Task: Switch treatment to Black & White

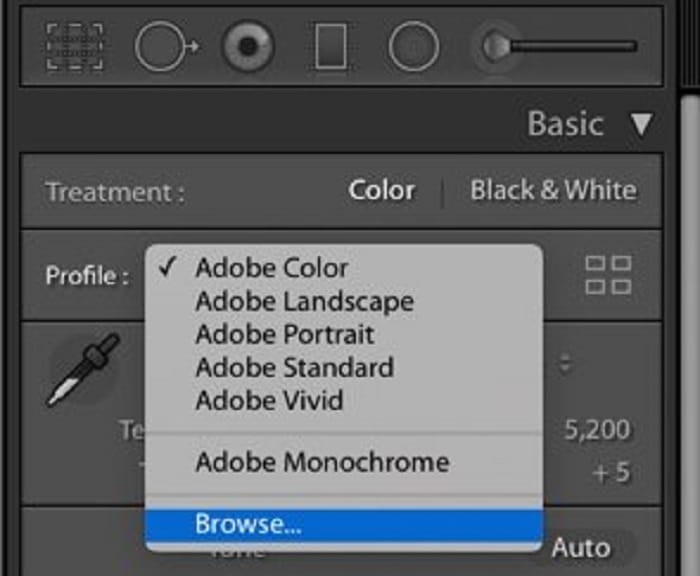Action: pyautogui.click(x=553, y=190)
